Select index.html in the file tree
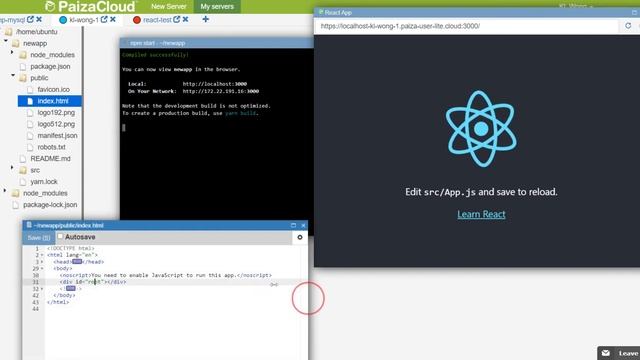Viewport: 640px width, 360px height. [53, 101]
